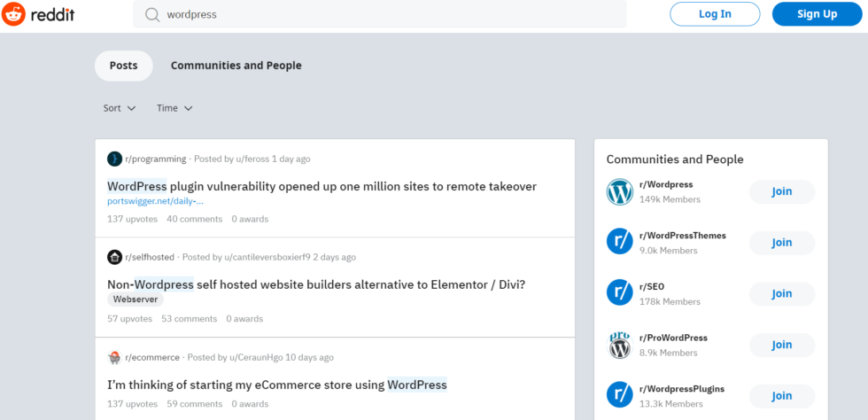Expand the Time filter dropdown
This screenshot has height=420, width=868.
(174, 108)
